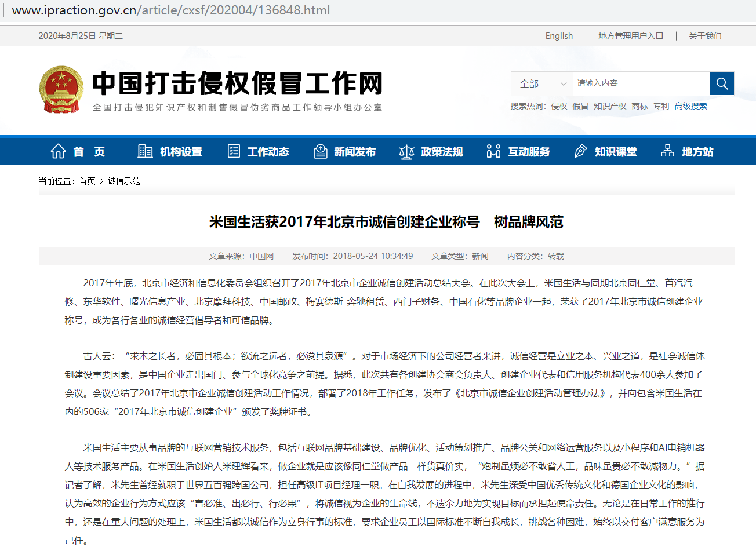Viewport: 756px width, 554px height.
Task: Click the hot search term 专利
Action: click(661, 106)
